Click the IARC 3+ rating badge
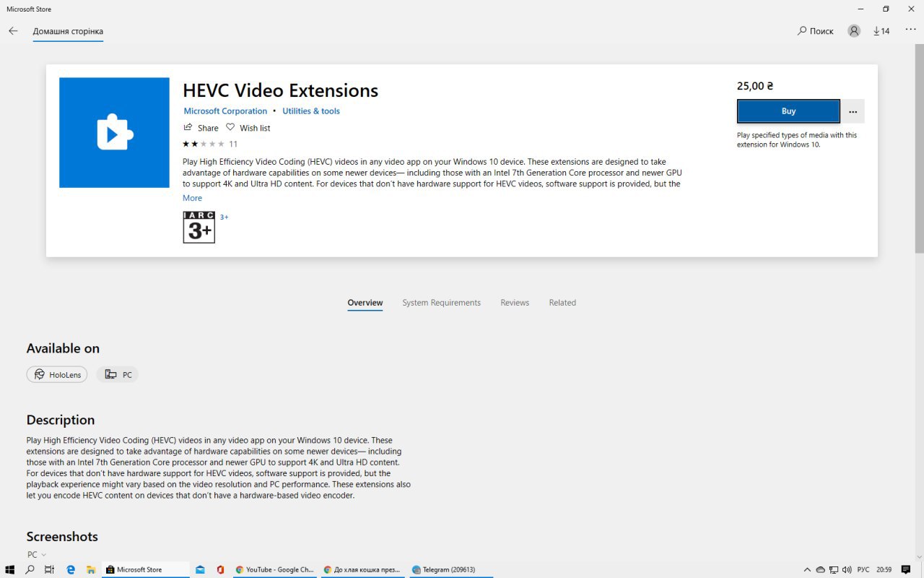This screenshot has height=578, width=924. click(199, 227)
